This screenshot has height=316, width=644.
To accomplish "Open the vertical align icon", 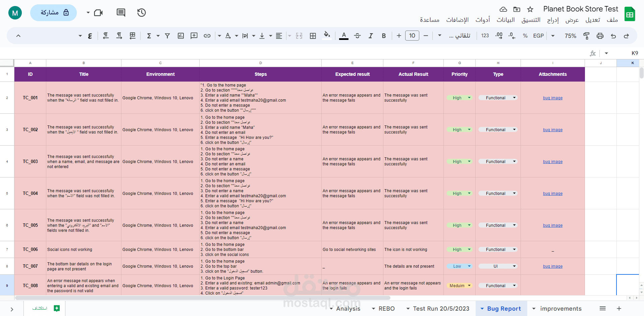I will [x=262, y=36].
